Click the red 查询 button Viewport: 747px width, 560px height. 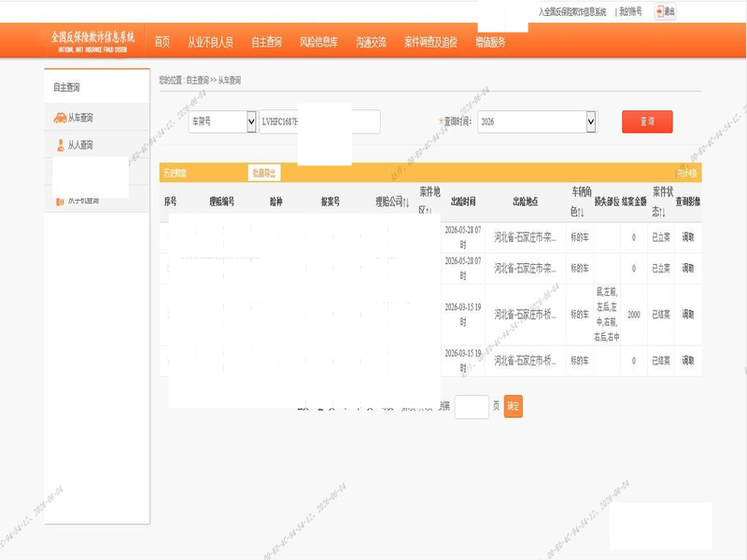647,122
